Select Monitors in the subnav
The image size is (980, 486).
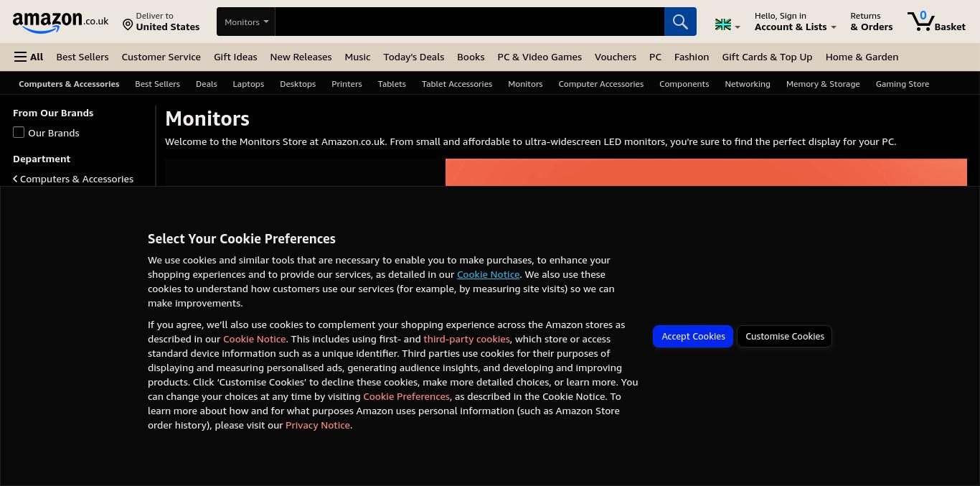(x=525, y=84)
